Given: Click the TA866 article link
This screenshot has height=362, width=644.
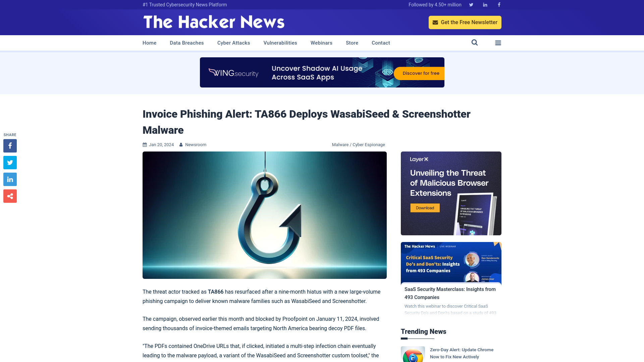Looking at the screenshot, I should (307, 122).
